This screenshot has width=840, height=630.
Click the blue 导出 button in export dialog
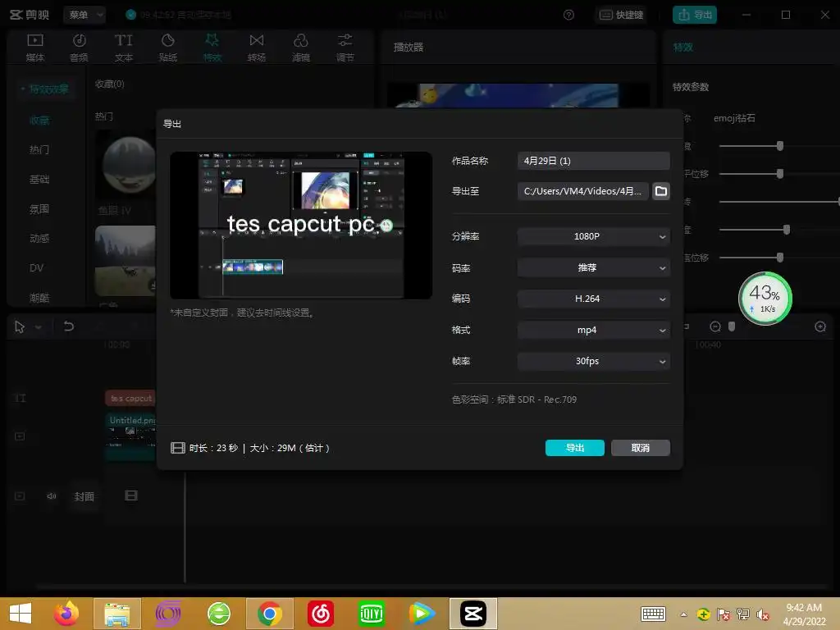click(x=574, y=448)
